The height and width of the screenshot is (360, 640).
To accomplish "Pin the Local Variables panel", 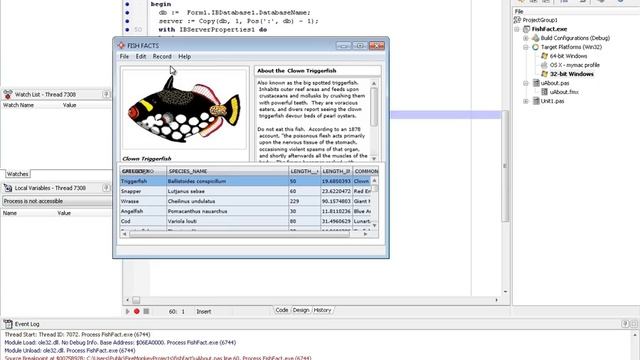I will pyautogui.click(x=106, y=188).
